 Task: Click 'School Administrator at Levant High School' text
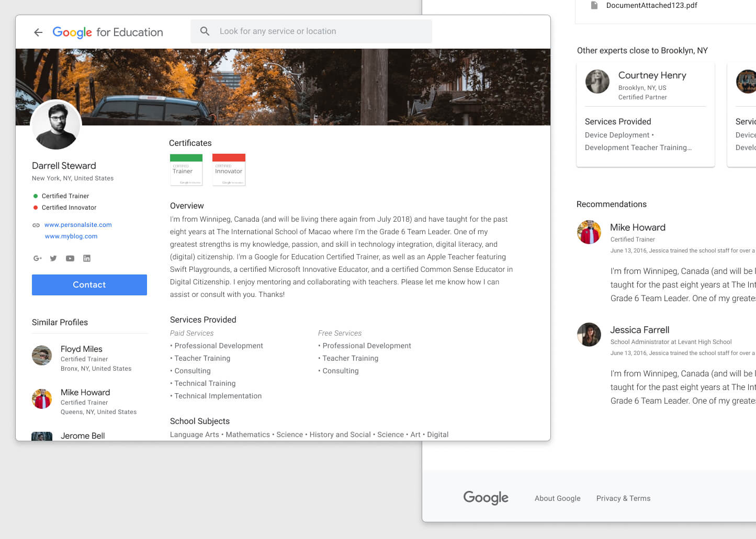(671, 342)
